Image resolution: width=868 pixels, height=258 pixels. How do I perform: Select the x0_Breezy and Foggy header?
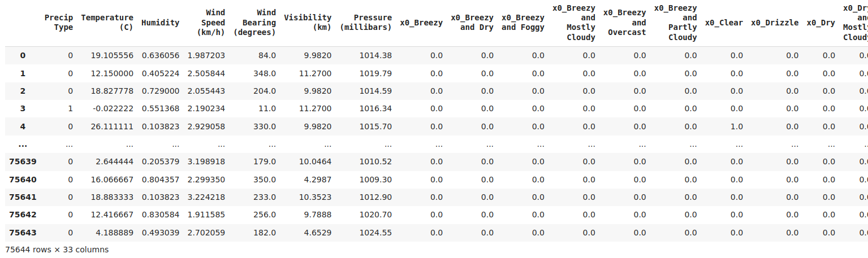tap(523, 23)
